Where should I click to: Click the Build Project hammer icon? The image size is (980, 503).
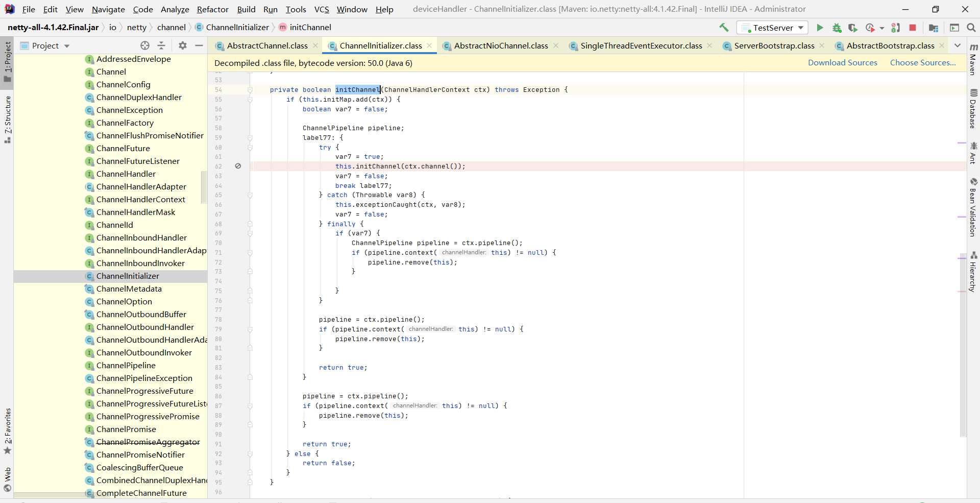(724, 28)
